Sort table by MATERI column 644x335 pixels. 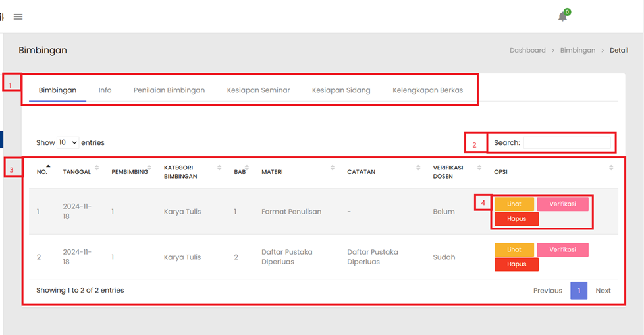tap(333, 167)
